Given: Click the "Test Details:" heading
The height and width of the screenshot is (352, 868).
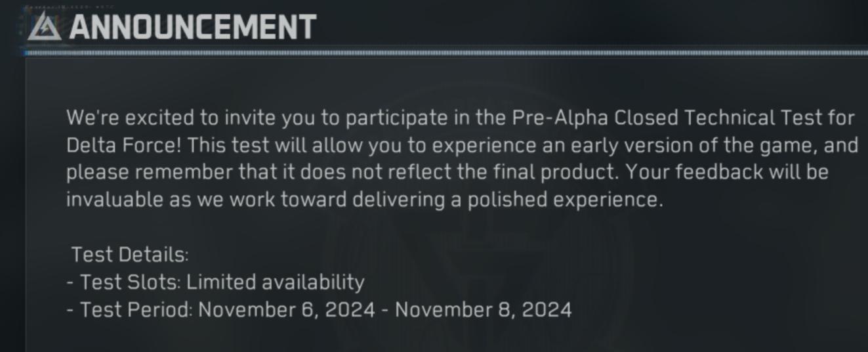Looking at the screenshot, I should (x=130, y=254).
